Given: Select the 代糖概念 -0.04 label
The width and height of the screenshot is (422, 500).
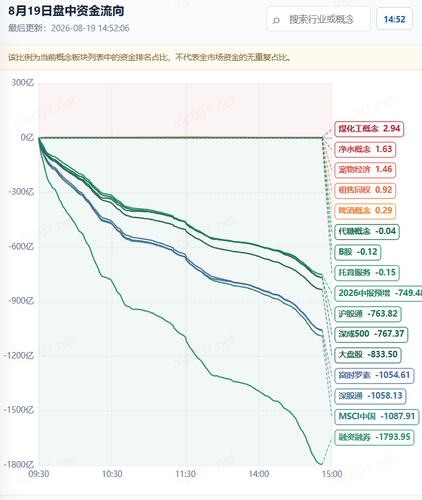Looking at the screenshot, I should pyautogui.click(x=367, y=231).
